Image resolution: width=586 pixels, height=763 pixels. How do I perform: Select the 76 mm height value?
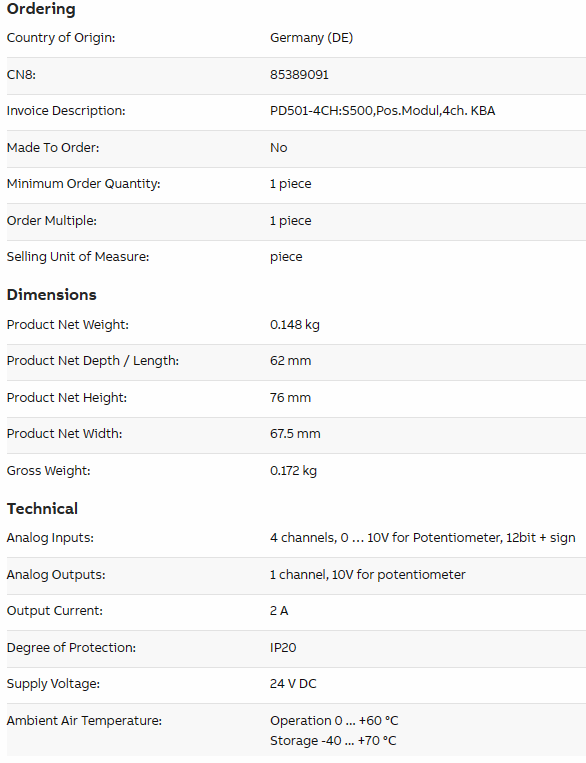tap(291, 398)
